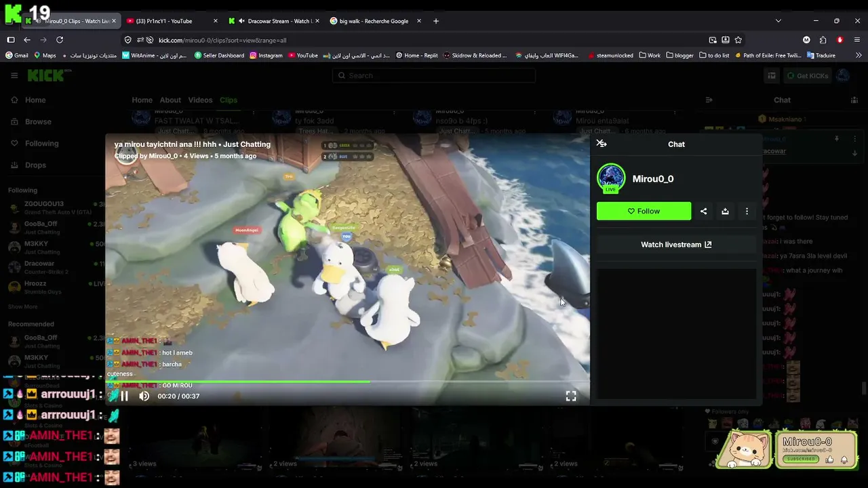
Task: Follow the Mirou0_0 channel
Action: click(644, 211)
